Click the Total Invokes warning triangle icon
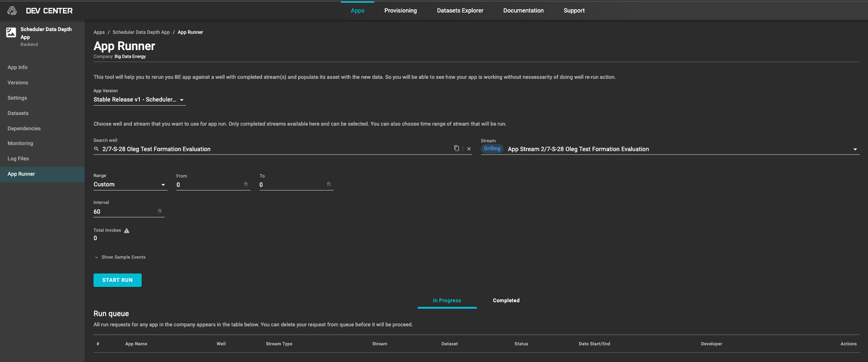868x362 pixels. pos(127,231)
